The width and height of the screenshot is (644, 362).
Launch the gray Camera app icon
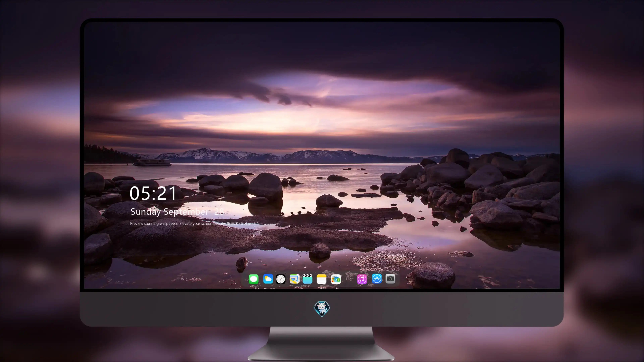click(x=390, y=279)
